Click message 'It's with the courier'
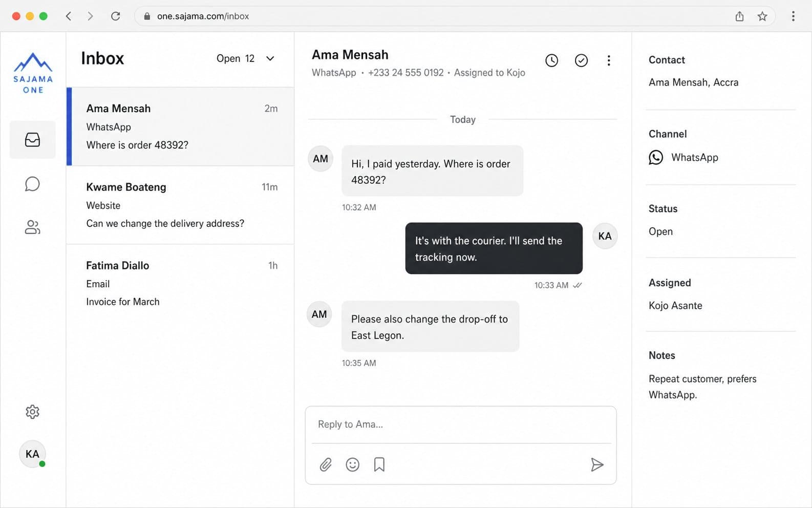Screen dimensions: 812x508 click(x=494, y=248)
